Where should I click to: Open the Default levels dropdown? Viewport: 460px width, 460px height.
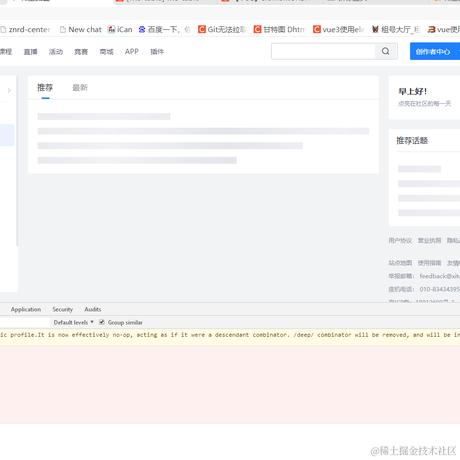click(73, 322)
